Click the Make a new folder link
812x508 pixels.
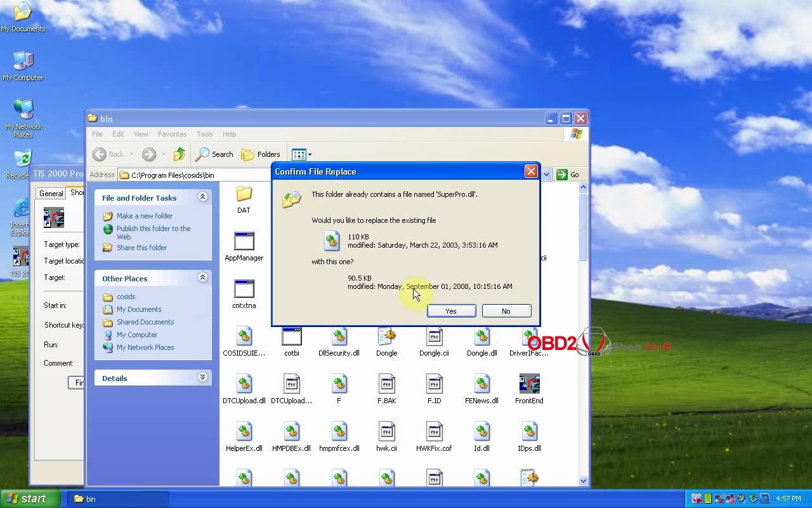144,216
